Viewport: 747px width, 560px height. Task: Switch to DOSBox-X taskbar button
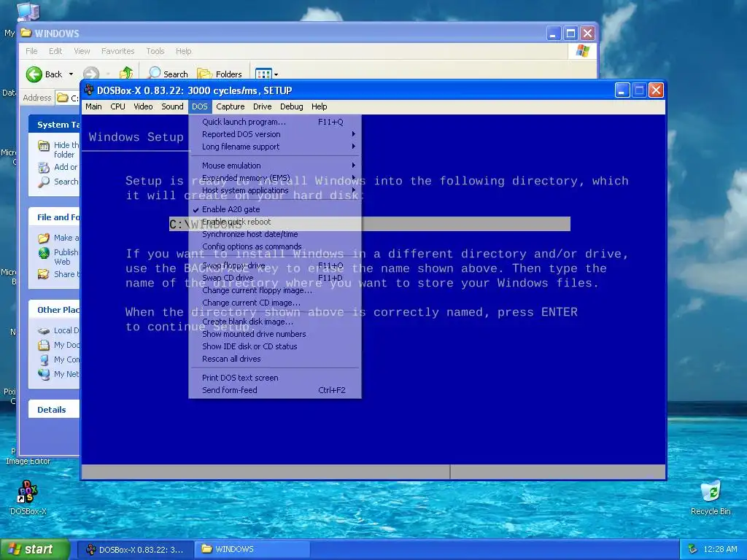pyautogui.click(x=135, y=549)
